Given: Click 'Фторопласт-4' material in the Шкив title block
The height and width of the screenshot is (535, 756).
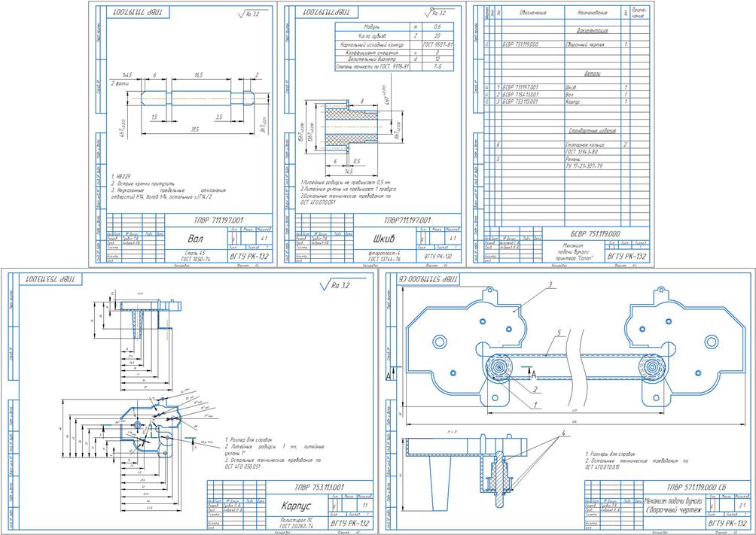Looking at the screenshot, I should pyautogui.click(x=384, y=253).
